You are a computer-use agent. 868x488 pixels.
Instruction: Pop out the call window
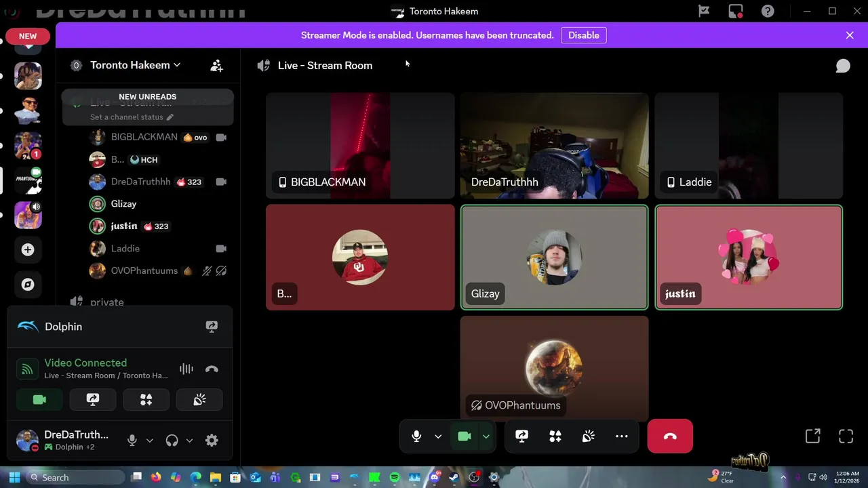812,436
